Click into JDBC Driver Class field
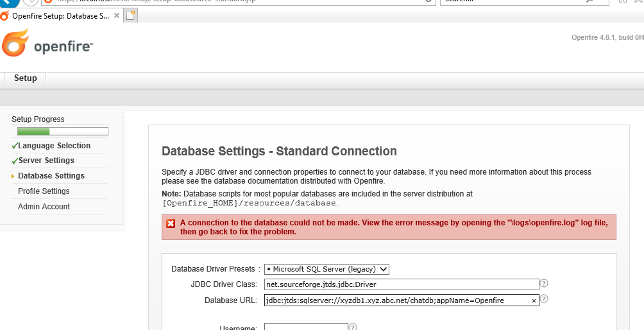The height and width of the screenshot is (330, 644). tap(401, 284)
